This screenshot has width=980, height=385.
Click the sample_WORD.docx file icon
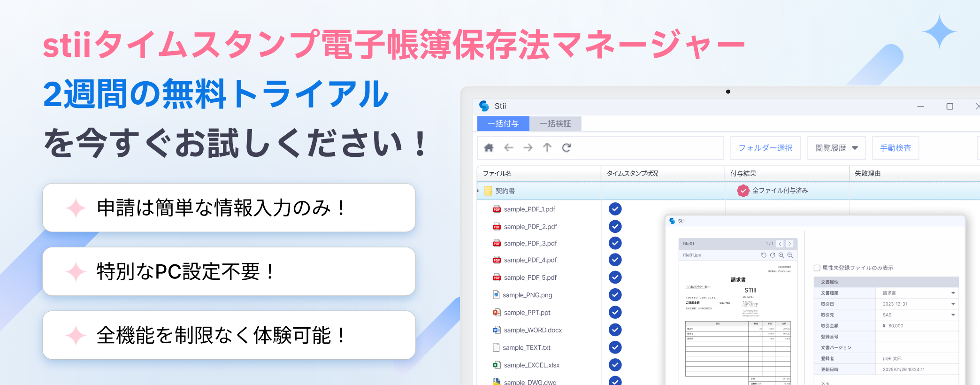point(497,330)
